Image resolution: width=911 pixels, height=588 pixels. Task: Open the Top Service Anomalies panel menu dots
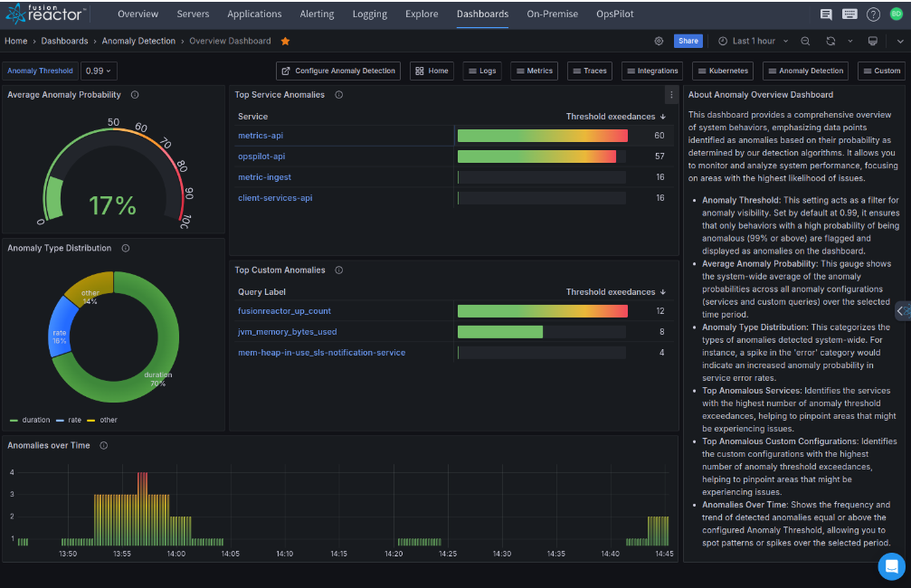[x=670, y=95]
